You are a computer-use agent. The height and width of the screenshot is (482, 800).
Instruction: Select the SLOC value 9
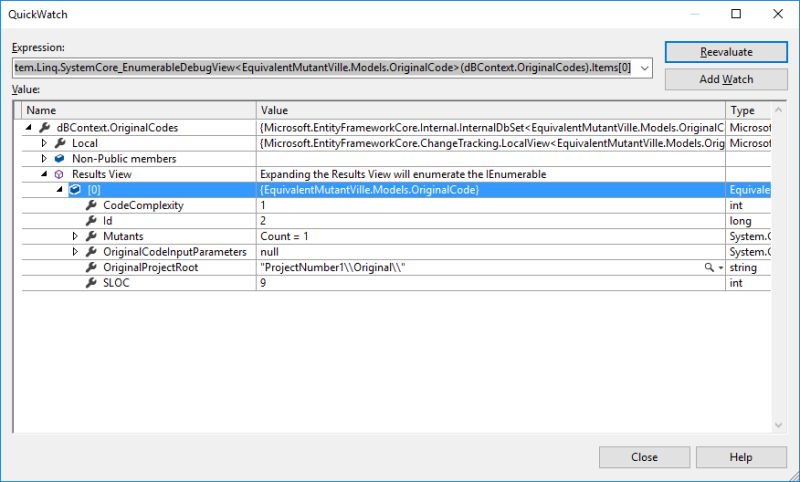pyautogui.click(x=263, y=283)
